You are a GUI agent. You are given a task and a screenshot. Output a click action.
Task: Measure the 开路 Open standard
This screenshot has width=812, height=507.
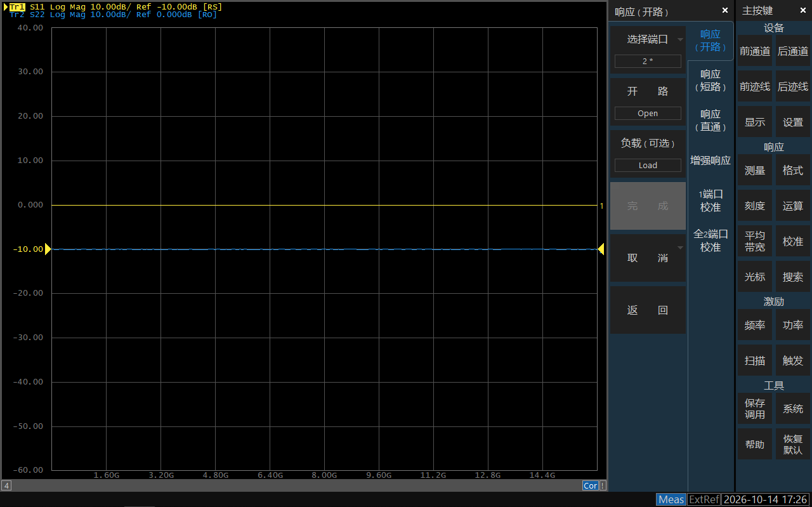click(x=648, y=102)
